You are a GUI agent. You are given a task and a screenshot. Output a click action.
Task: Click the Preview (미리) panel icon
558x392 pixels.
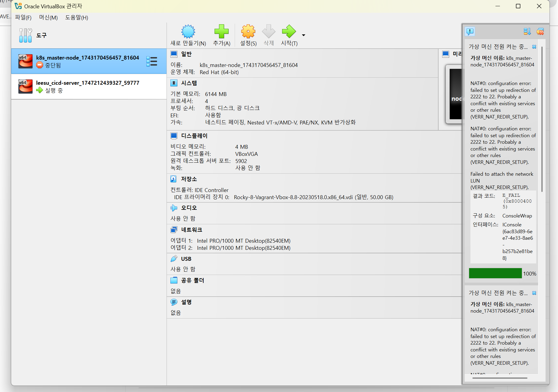coord(446,54)
